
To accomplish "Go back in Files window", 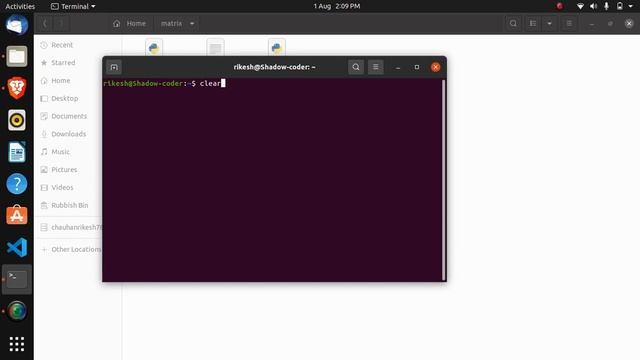I will point(45,24).
